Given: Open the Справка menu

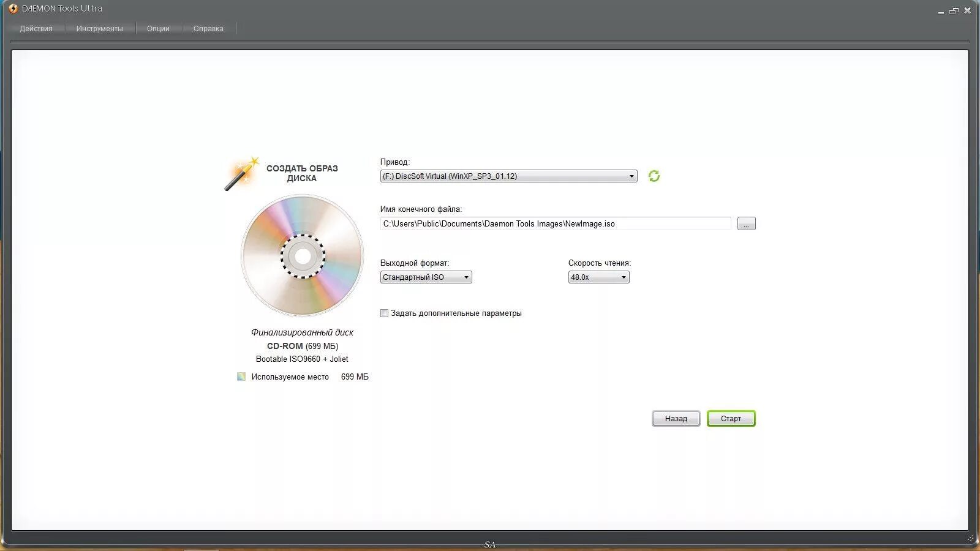Looking at the screenshot, I should (208, 29).
